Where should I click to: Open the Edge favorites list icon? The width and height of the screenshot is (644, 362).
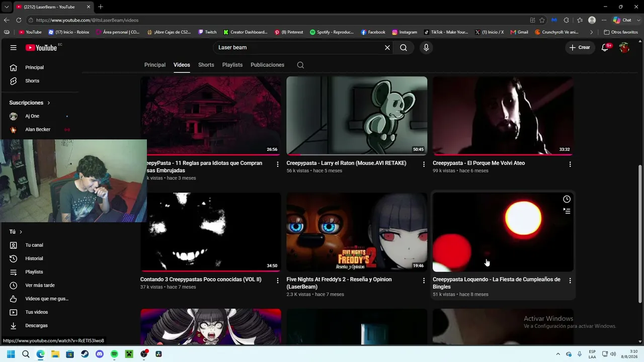[x=580, y=20]
